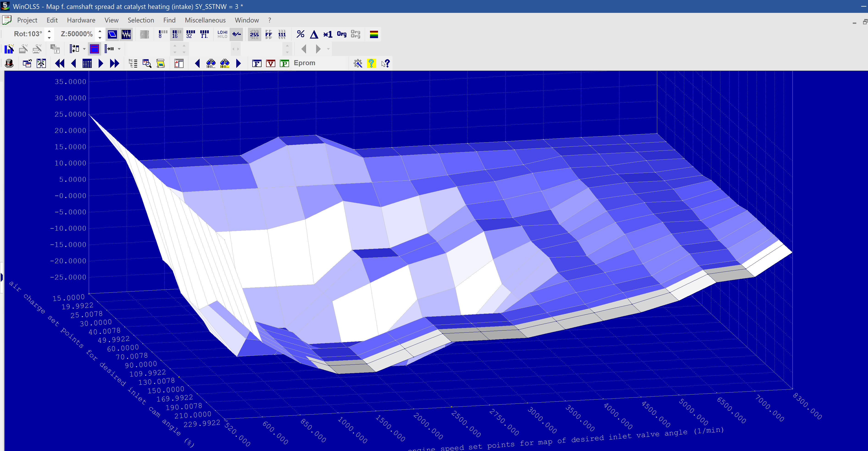Open the rainbow color settings swatch
The width and height of the screenshot is (868, 451).
pos(374,34)
